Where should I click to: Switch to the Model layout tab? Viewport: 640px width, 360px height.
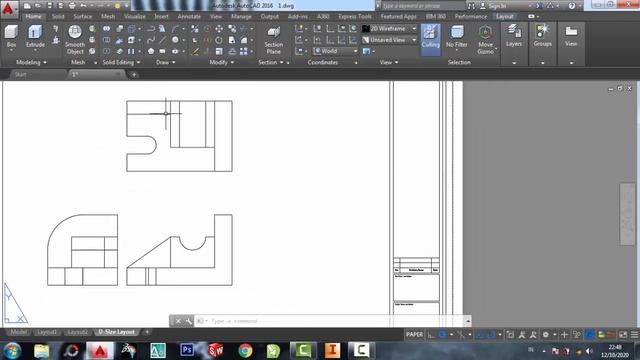[18, 332]
